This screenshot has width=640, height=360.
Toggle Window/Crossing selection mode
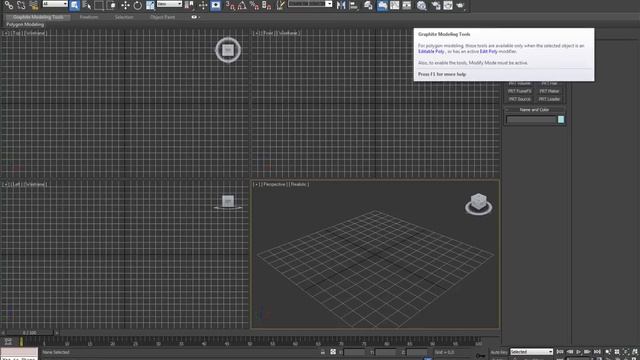click(112, 5)
